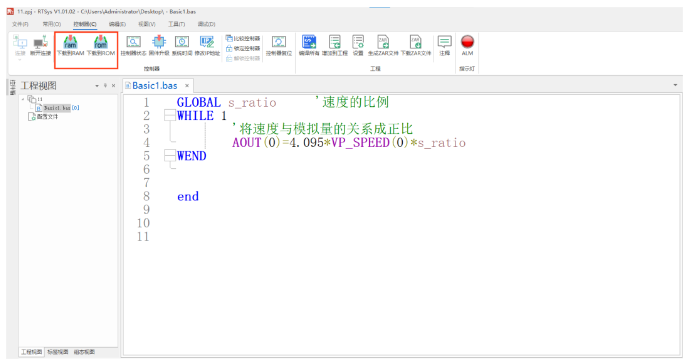The height and width of the screenshot is (364, 689).
Task: Toggle the 工程视图 panel auto-hide pin
Action: 105,86
